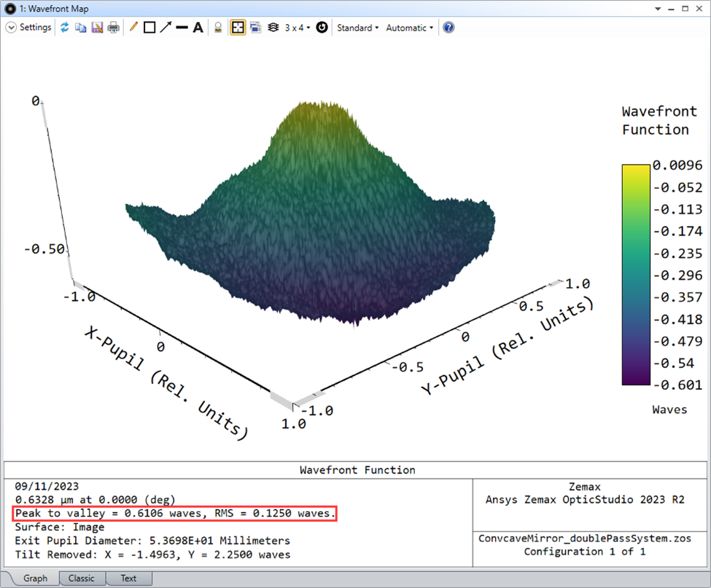Click the ConvcaveMirror_doublePassSystem.zos file name
The image size is (711, 588).
585,538
